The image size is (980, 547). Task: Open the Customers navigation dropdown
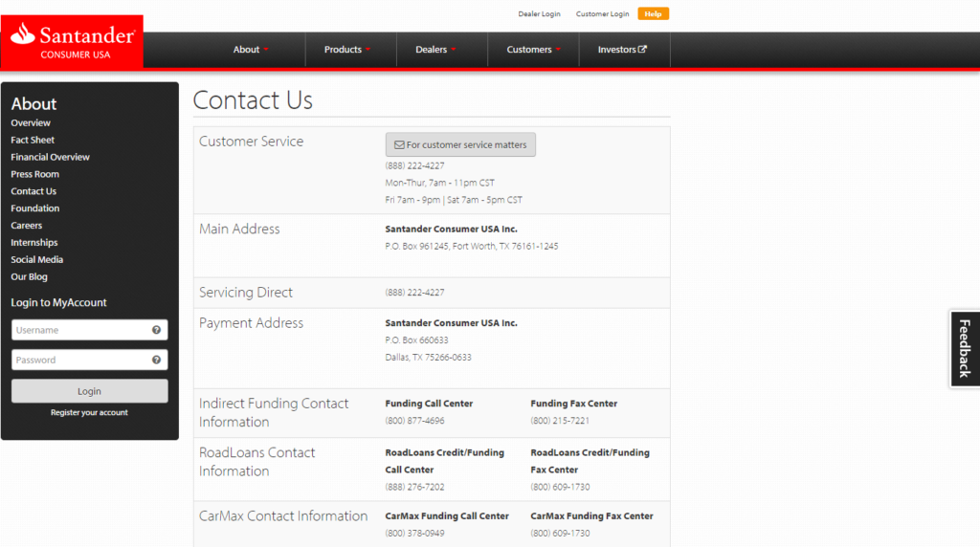[x=533, y=50]
